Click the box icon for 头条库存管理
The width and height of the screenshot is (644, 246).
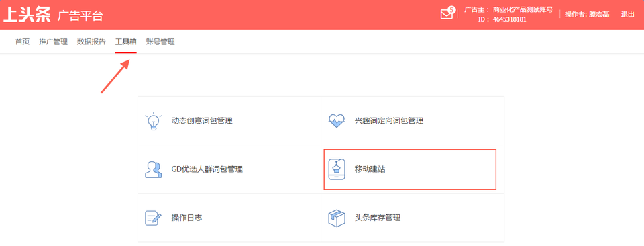click(x=336, y=218)
